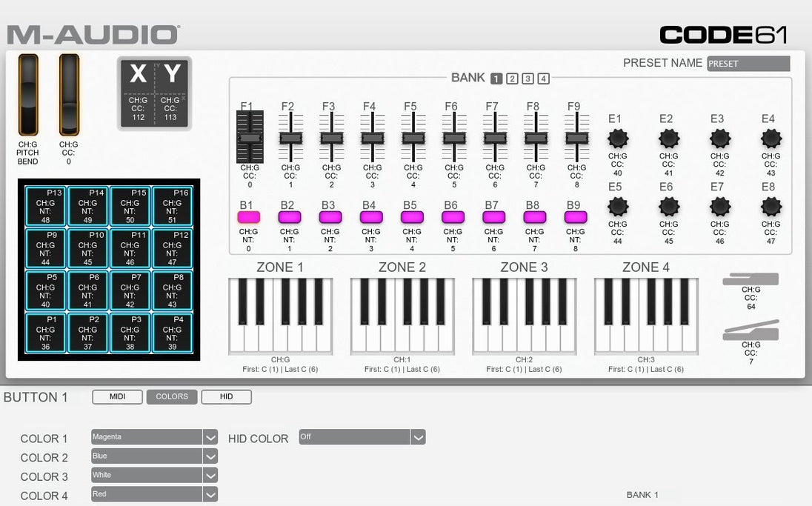Viewport: 812px width, 506px height.
Task: Select the Zone 4 keyboard
Action: coord(646,316)
